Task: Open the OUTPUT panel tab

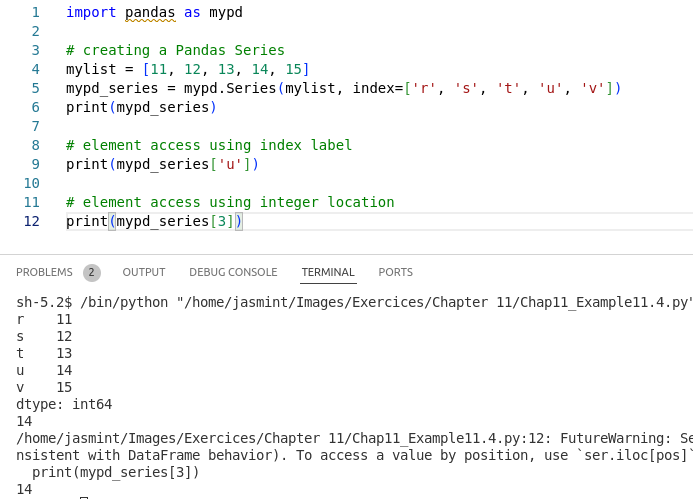Action: (x=144, y=272)
